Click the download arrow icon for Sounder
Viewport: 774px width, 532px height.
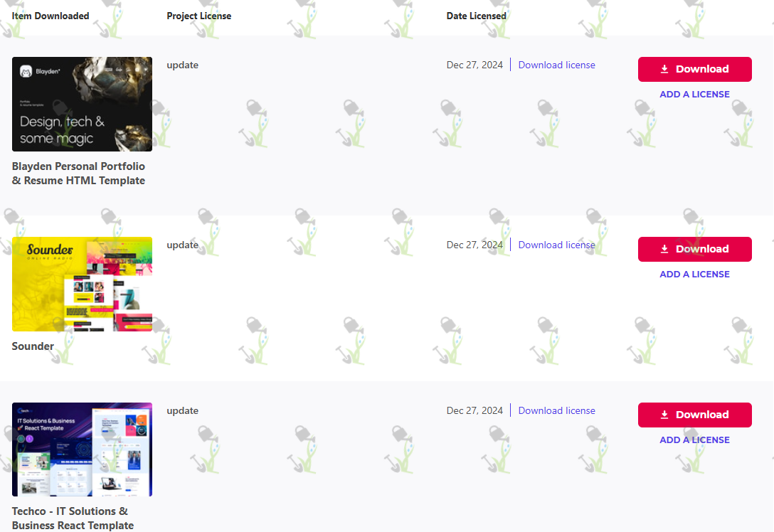[x=664, y=249]
